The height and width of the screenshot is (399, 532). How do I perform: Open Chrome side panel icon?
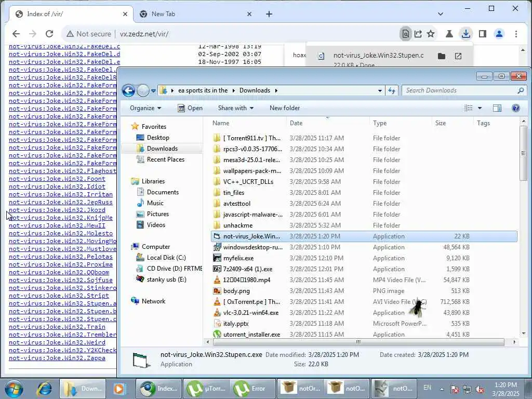(483, 34)
